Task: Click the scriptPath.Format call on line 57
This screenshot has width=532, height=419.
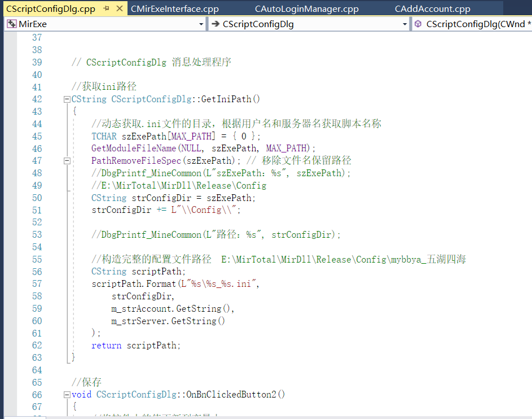Action: pos(134,284)
